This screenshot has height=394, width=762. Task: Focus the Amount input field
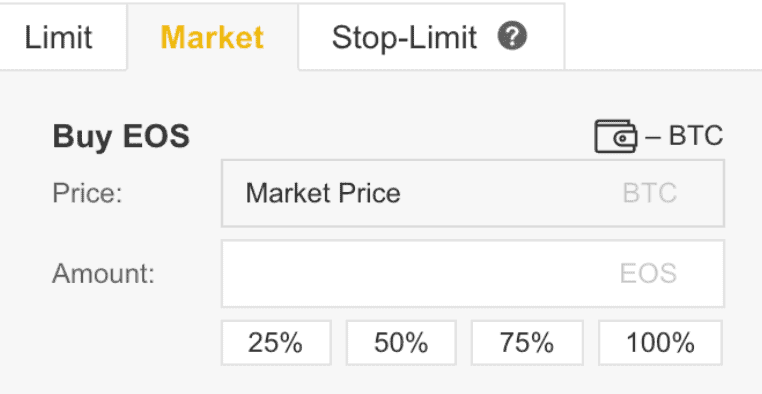[x=473, y=274]
